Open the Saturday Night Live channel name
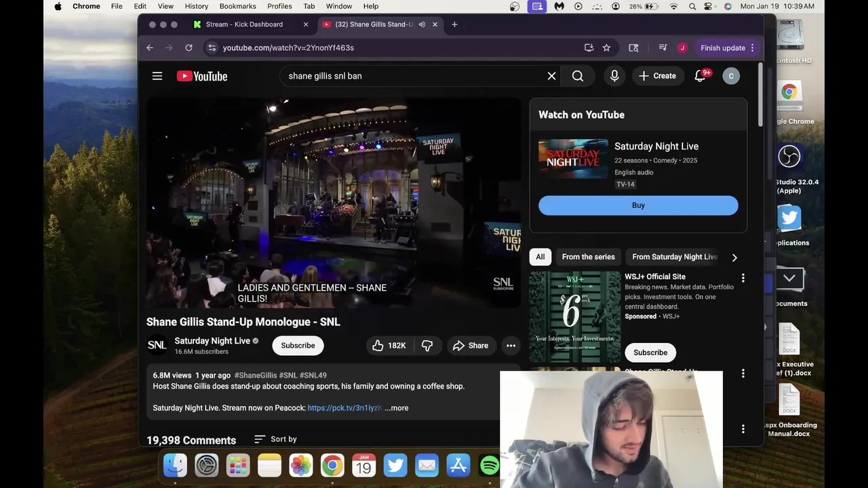 click(212, 341)
